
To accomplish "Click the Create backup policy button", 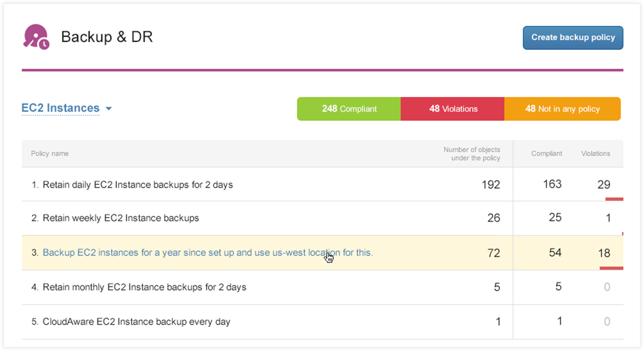I will pos(573,38).
